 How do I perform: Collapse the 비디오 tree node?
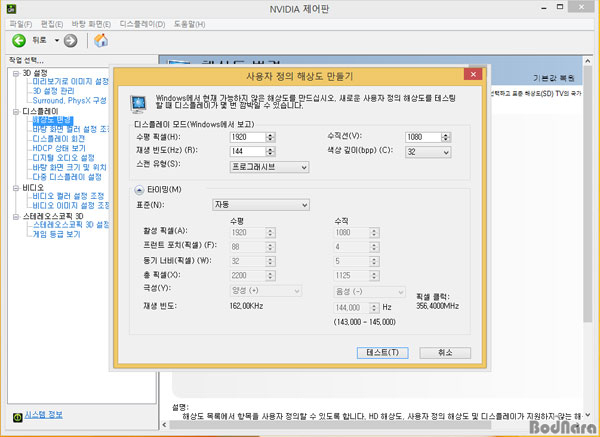(x=16, y=188)
